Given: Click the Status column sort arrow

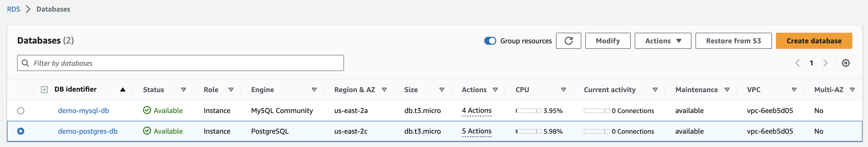Looking at the screenshot, I should 183,89.
